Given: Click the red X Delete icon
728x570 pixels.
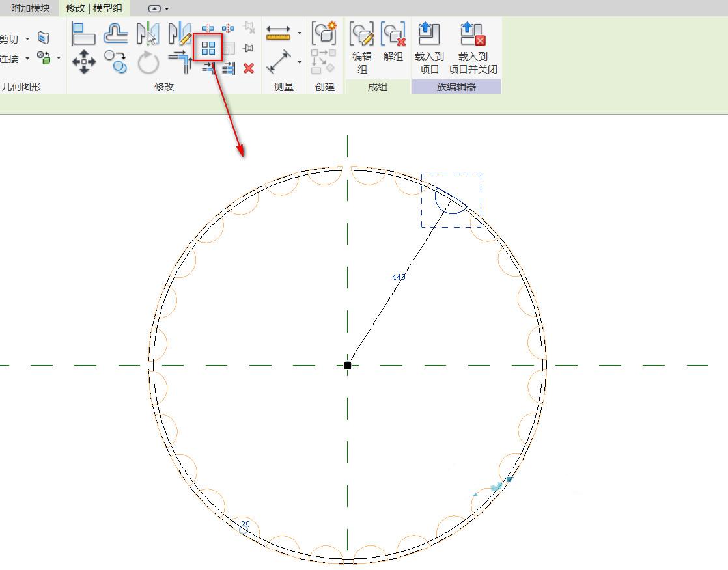Looking at the screenshot, I should (x=249, y=68).
